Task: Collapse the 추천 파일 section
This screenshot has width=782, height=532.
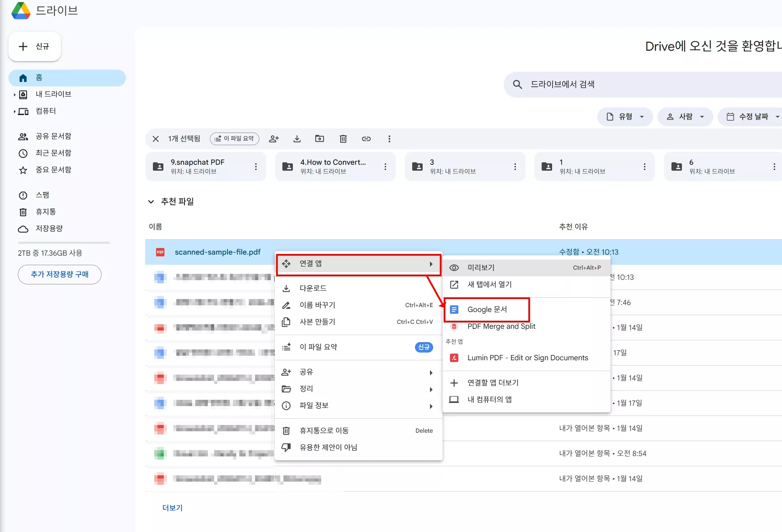Action: pyautogui.click(x=151, y=201)
